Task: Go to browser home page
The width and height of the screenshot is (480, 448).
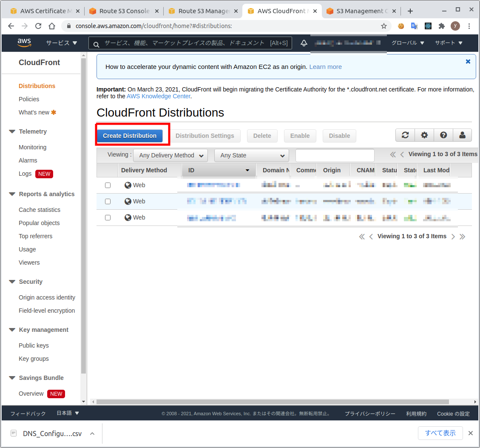Action: click(x=52, y=26)
